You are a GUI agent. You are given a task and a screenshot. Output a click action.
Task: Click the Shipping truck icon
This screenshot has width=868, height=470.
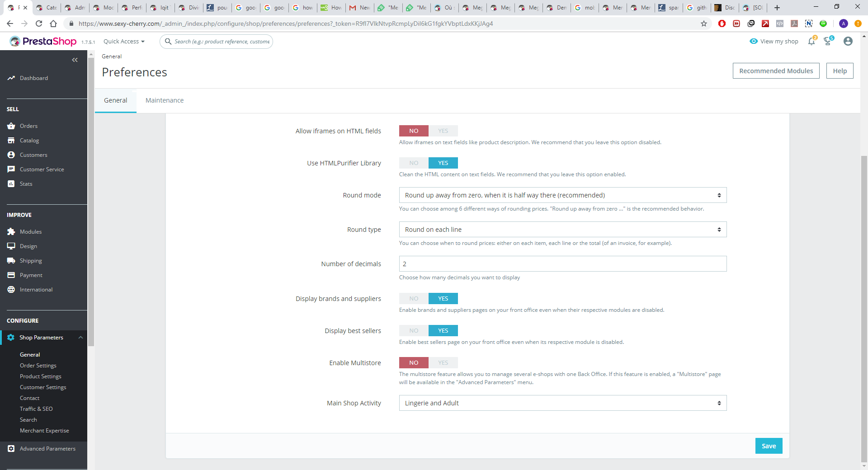click(x=11, y=261)
